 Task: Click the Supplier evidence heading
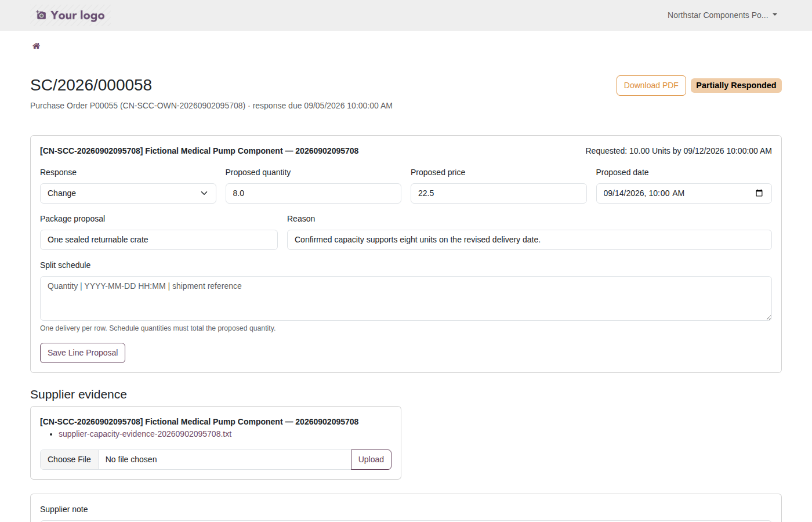(x=78, y=394)
